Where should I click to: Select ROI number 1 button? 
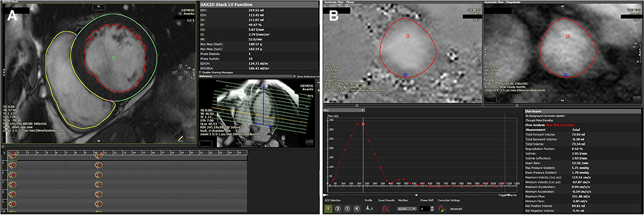click(328, 209)
